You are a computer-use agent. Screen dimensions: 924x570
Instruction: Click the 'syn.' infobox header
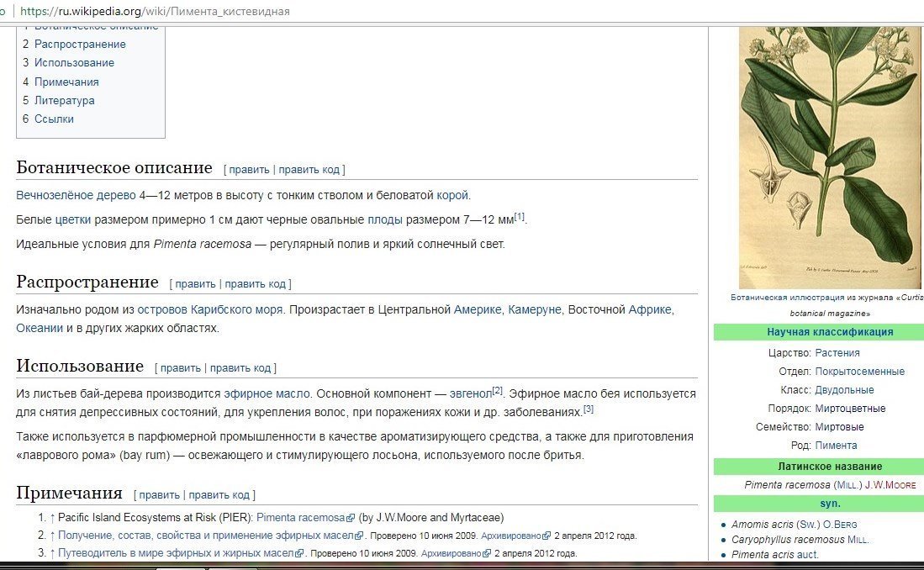point(830,504)
